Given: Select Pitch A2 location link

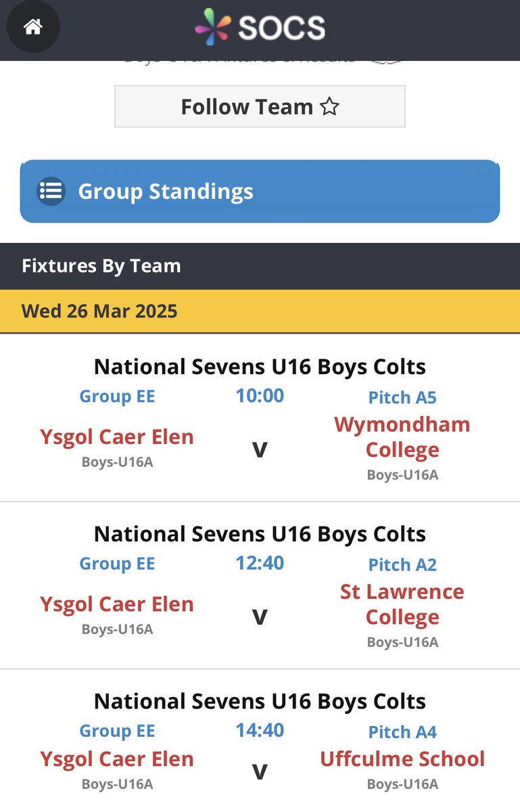Looking at the screenshot, I should pyautogui.click(x=402, y=564).
